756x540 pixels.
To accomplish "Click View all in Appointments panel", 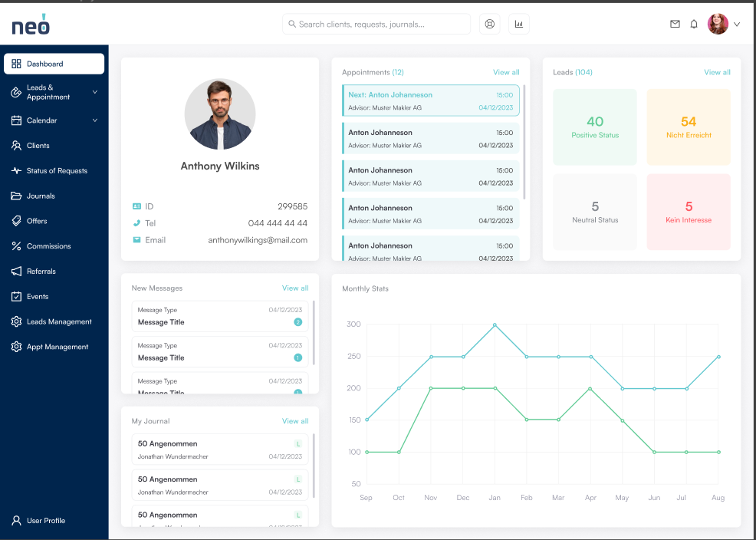I will [506, 72].
